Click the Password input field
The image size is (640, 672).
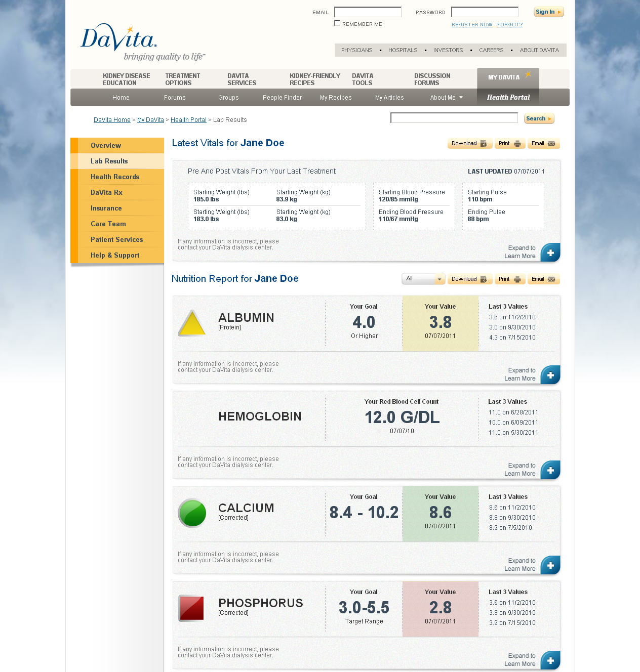pos(485,12)
